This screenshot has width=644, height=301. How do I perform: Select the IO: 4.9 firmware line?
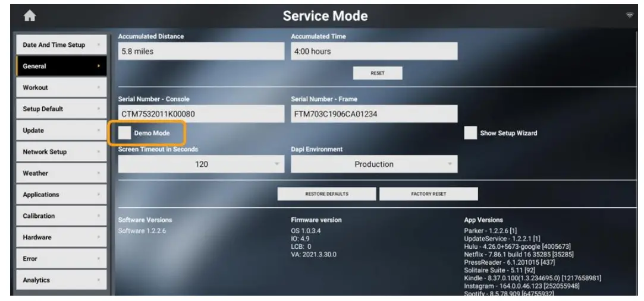click(300, 239)
